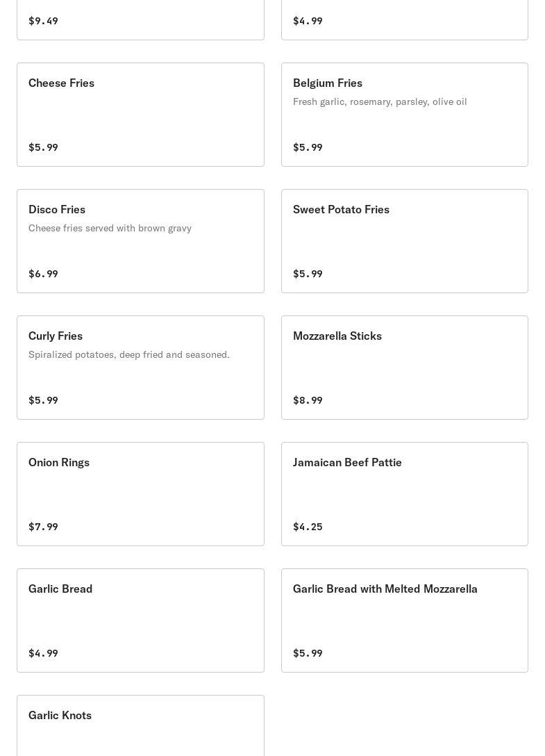Screen dimensions: 545x756
Task: Click the top card priced $4.99
Action: (x=404, y=20)
